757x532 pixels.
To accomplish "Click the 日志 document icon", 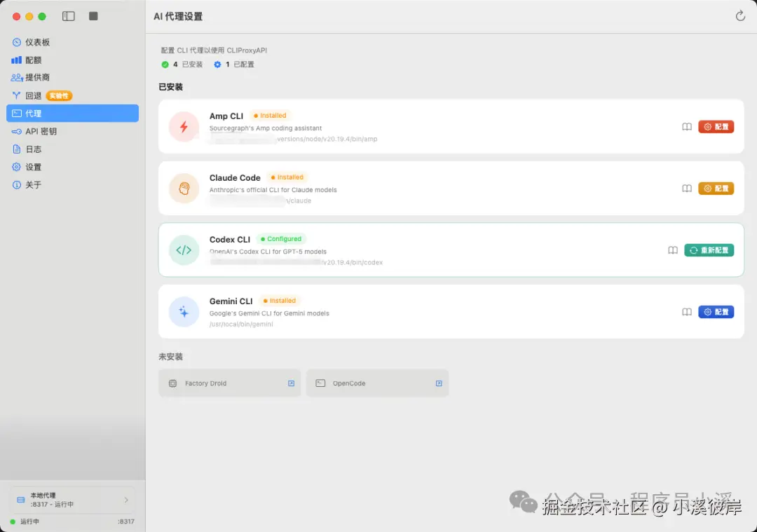I will 16,149.
